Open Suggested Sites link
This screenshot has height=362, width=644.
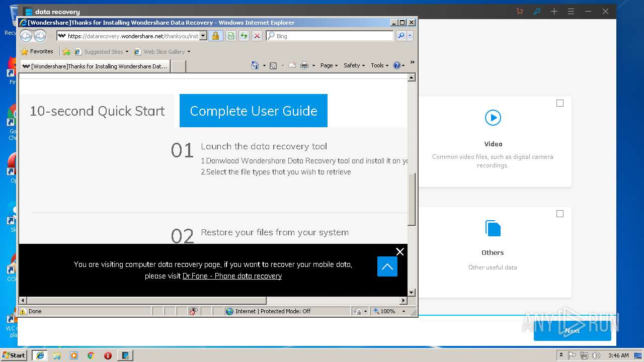click(101, 51)
